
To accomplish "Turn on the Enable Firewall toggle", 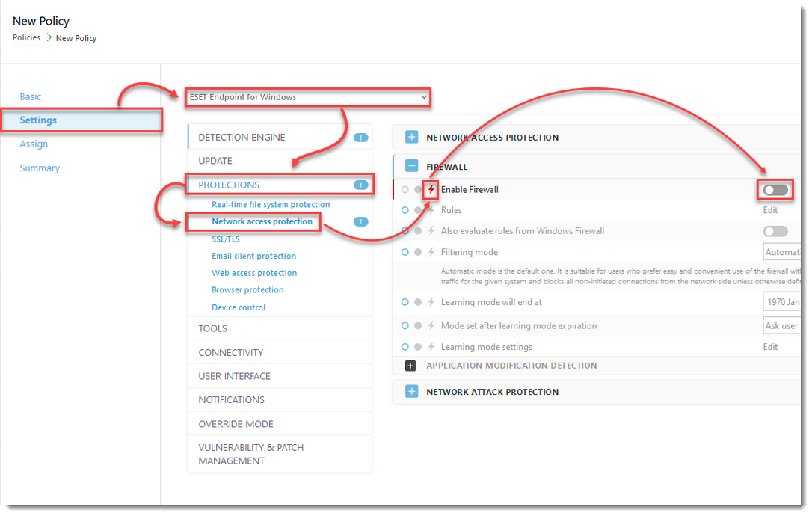I will coord(775,190).
